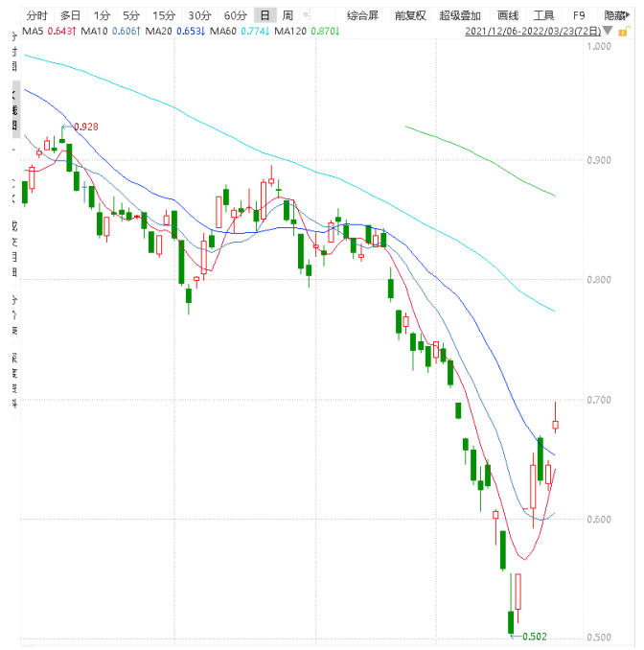
Task: Click the 1.000 price axis label
Action: click(x=599, y=46)
